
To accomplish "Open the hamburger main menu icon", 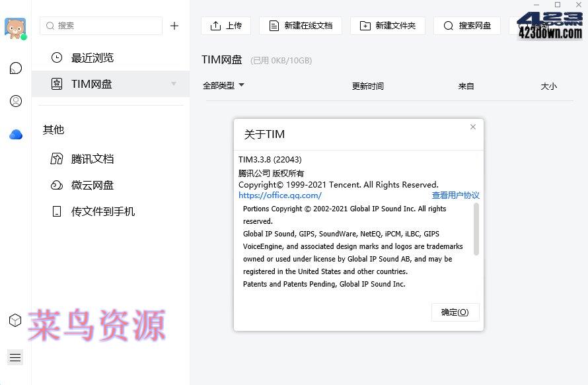I will coord(15,357).
